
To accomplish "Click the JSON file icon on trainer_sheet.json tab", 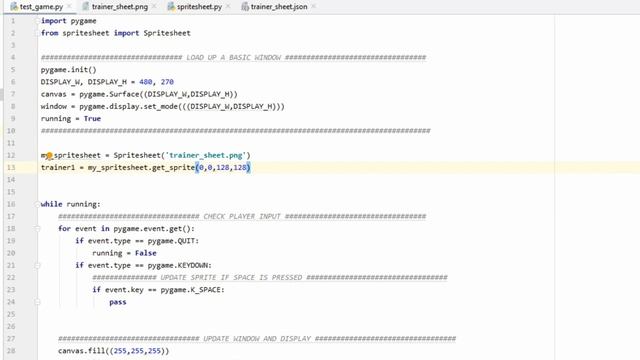I will 245,7.
